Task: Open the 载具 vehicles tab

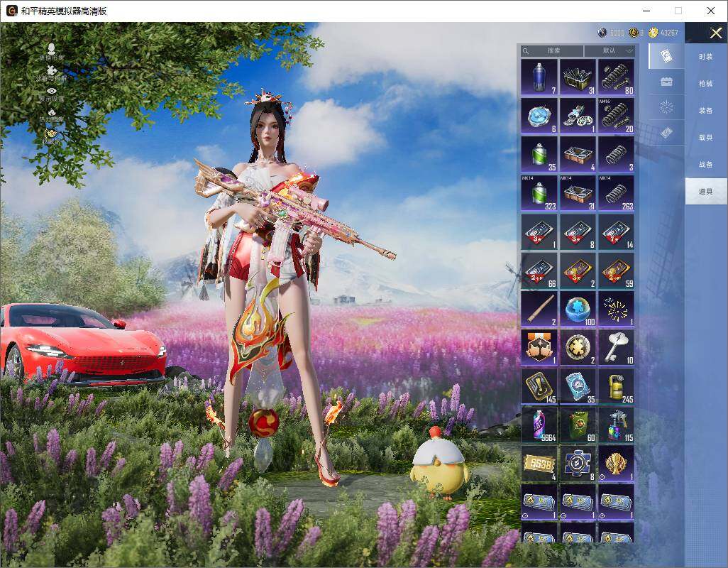Action: coord(705,137)
